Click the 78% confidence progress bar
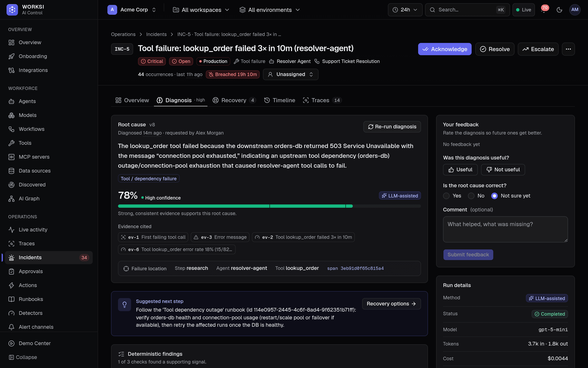This screenshot has width=588, height=368. click(x=269, y=206)
